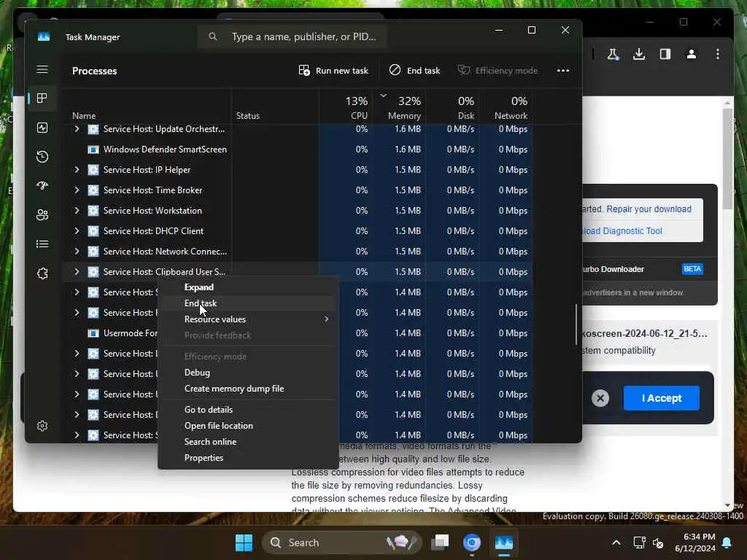The width and height of the screenshot is (747, 560).
Task: Click the See more ellipsis in Task Manager
Action: (x=562, y=71)
